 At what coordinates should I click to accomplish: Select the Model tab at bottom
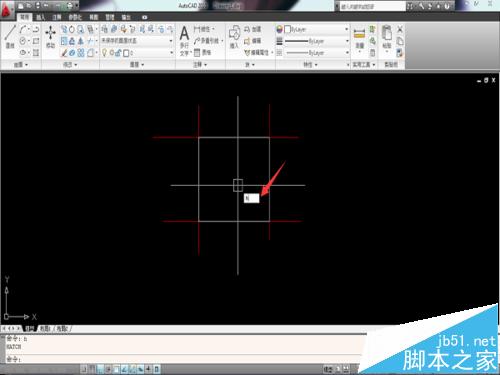[30, 329]
